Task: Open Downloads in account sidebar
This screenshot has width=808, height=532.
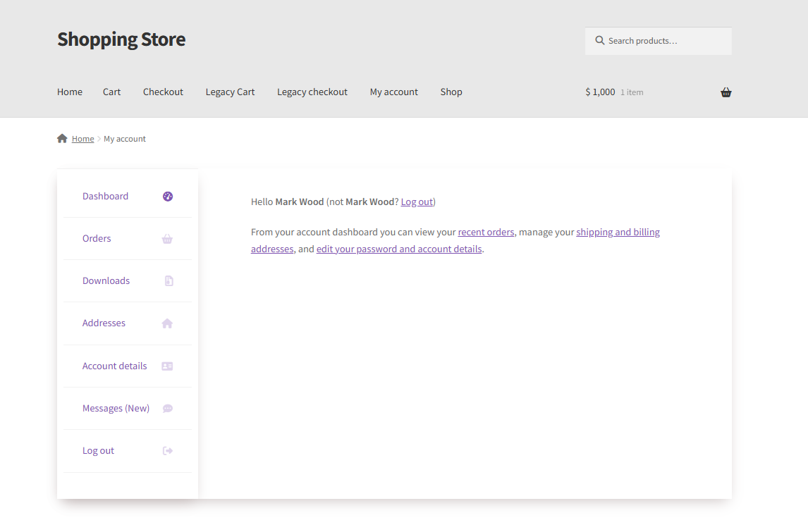Action: coord(106,280)
